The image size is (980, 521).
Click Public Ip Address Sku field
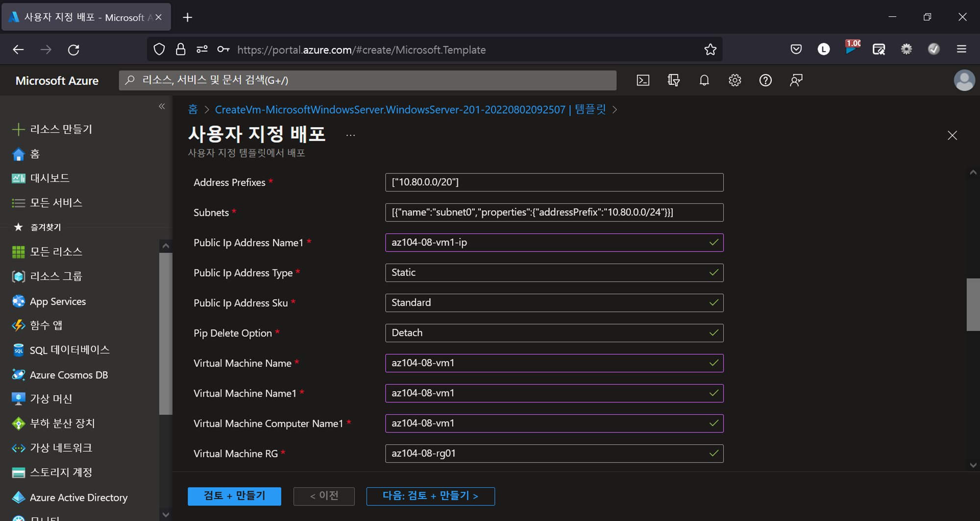tap(554, 303)
